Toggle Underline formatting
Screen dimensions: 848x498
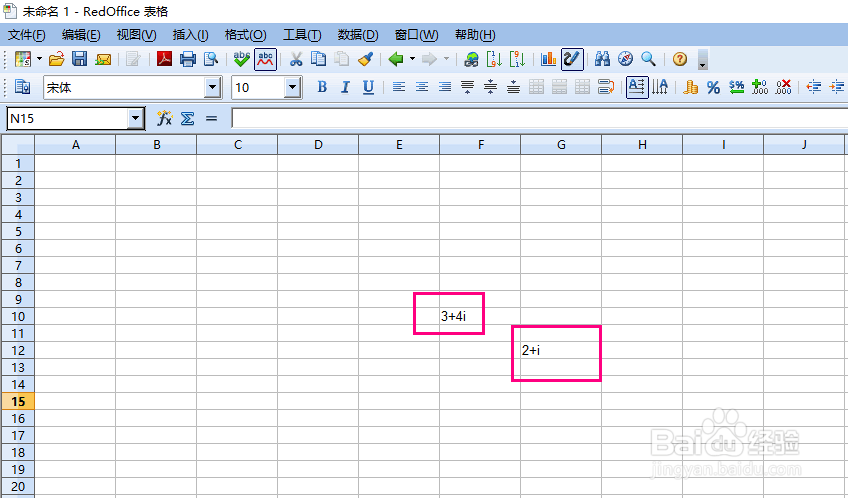368,87
